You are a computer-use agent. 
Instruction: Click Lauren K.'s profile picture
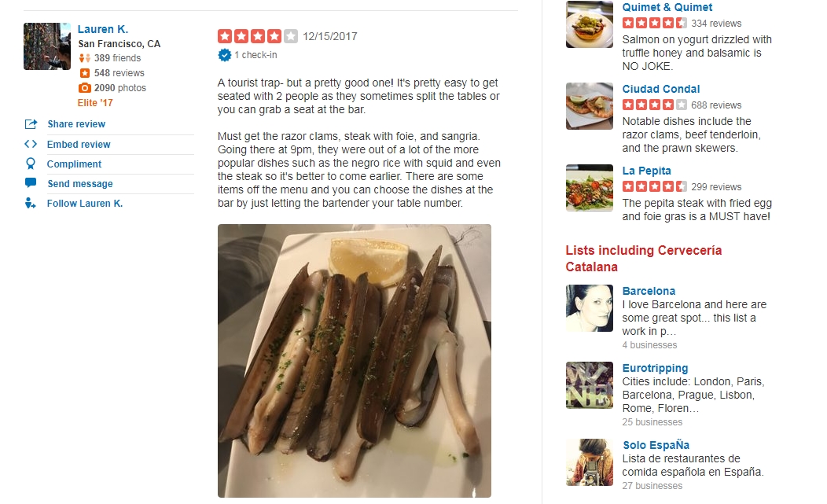coord(47,46)
